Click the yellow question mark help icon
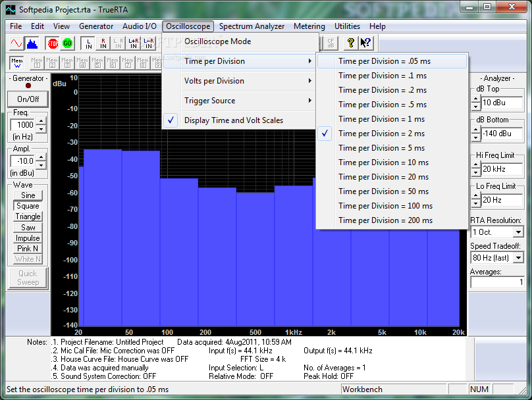 pyautogui.click(x=351, y=43)
